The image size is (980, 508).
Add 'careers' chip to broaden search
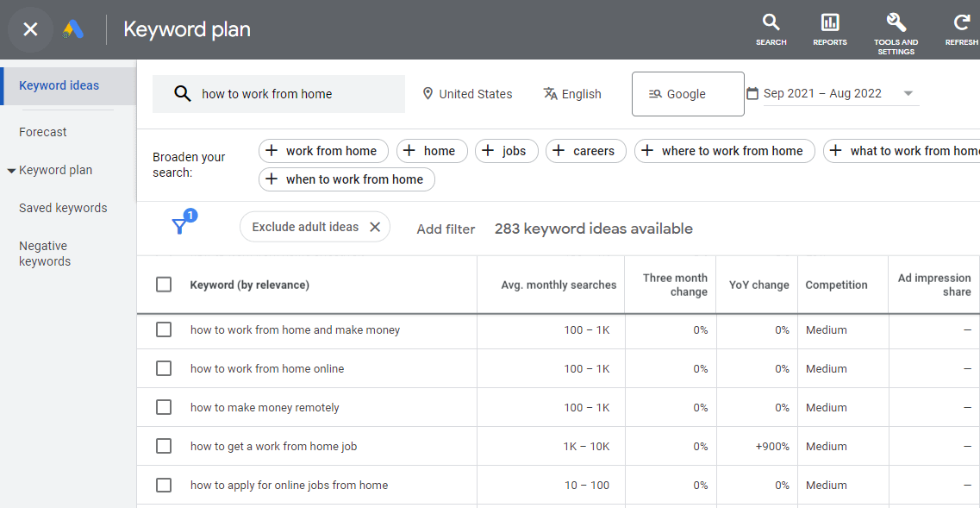click(586, 151)
